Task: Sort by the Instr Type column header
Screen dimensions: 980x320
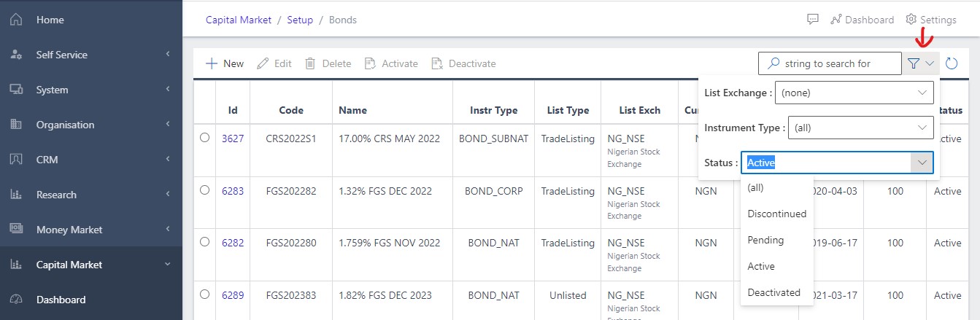Action: [x=494, y=110]
